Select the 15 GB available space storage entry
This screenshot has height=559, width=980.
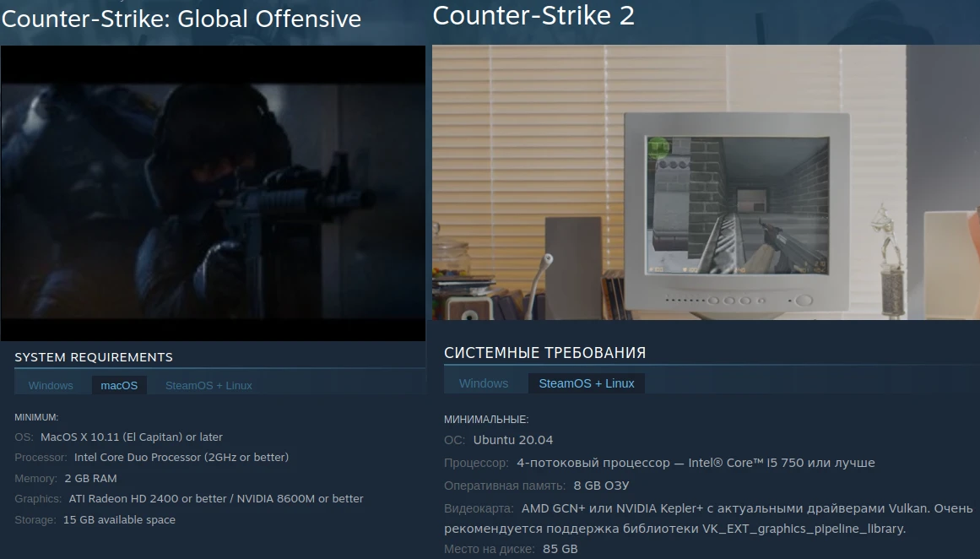(119, 519)
